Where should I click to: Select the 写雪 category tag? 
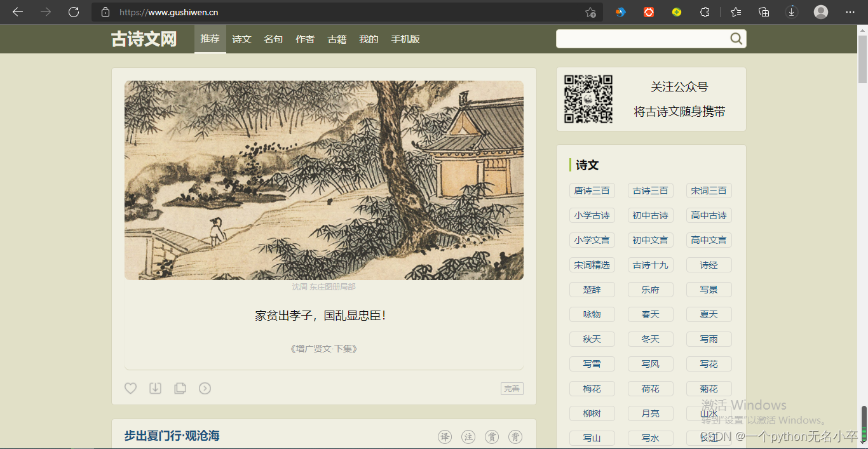click(592, 364)
